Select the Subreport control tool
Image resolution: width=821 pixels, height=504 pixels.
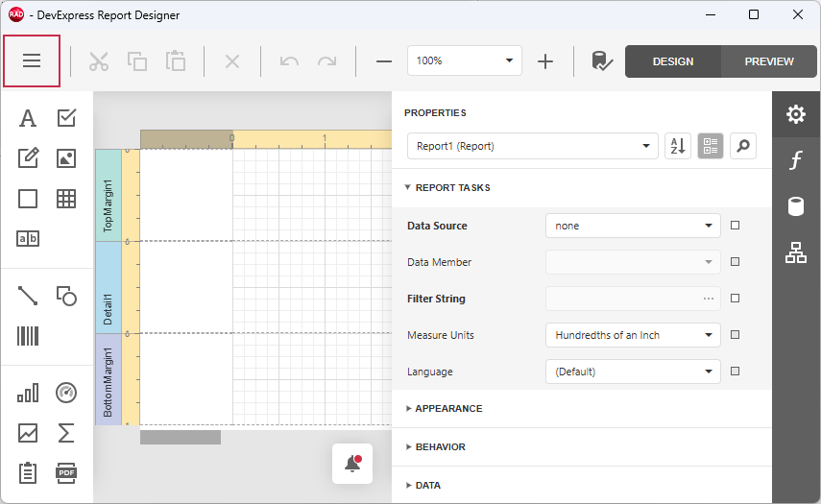(x=28, y=473)
